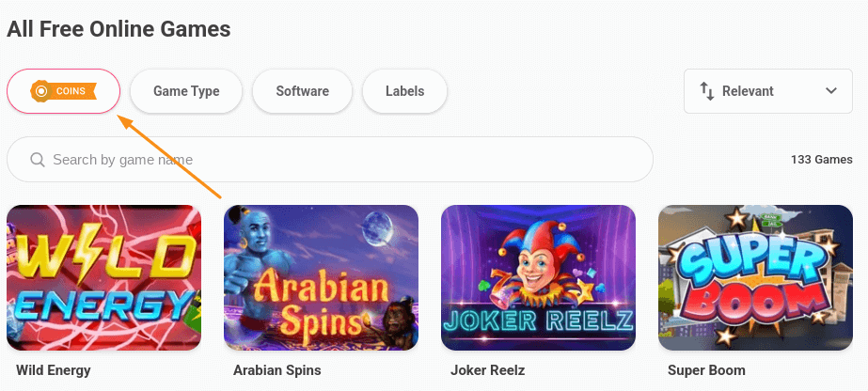Click the Arabian Spins title link
The image size is (868, 391).
pos(276,370)
